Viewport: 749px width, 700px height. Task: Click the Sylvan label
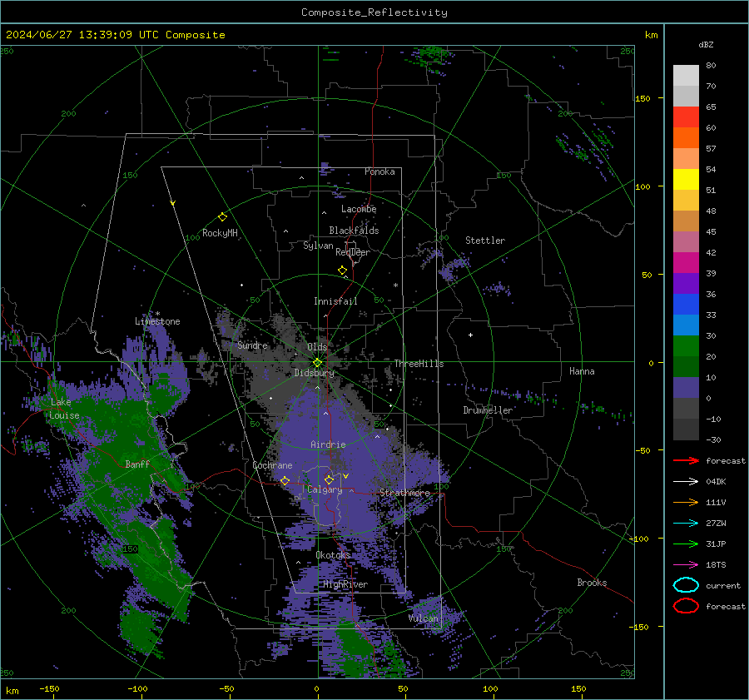(x=318, y=246)
